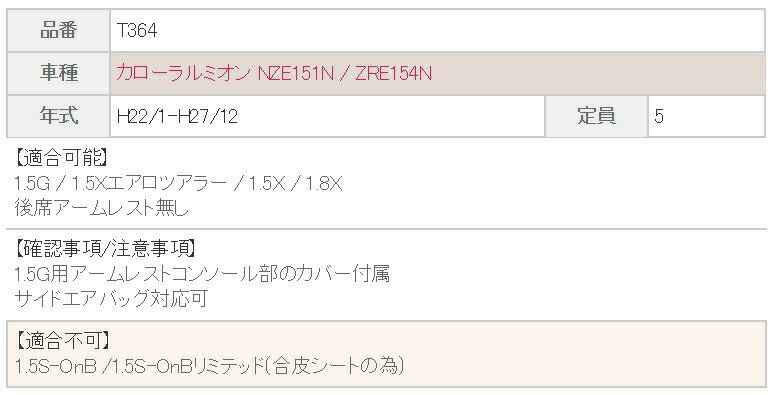The width and height of the screenshot is (772, 395).
Task: Select the H22/1-H27/12 year range
Action: 178,116
